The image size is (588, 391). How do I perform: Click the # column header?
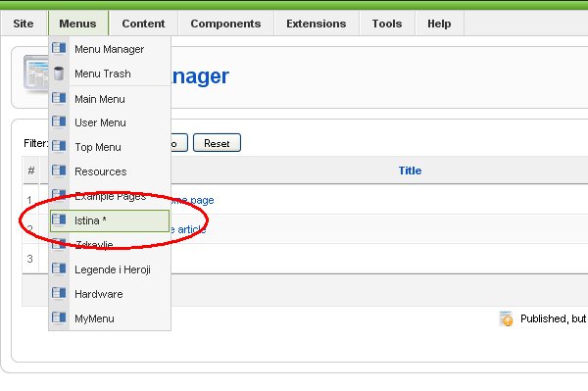pyautogui.click(x=31, y=171)
